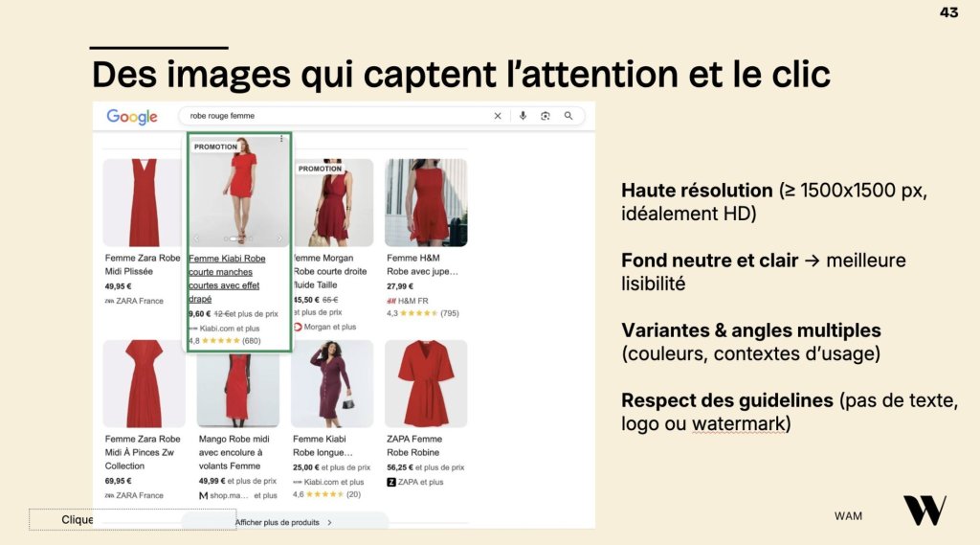Open three-dot menu on Kiabi promotion card
Image resolution: width=980 pixels, height=545 pixels.
coord(282,138)
